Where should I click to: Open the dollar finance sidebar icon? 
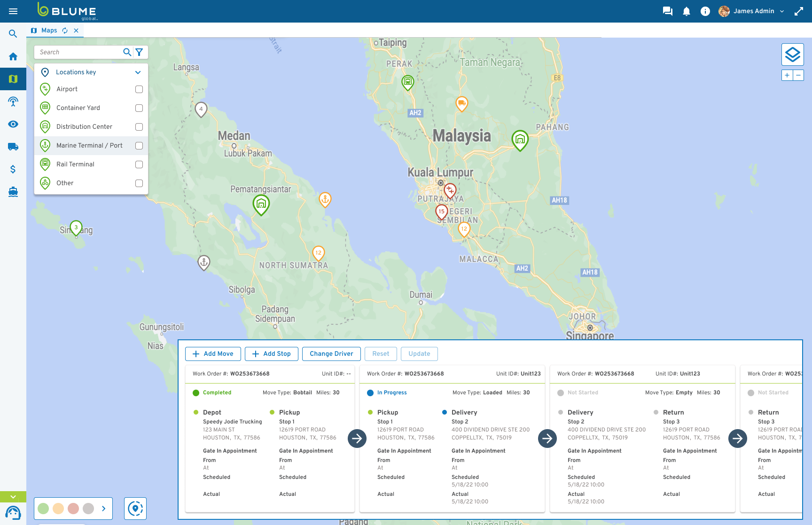pyautogui.click(x=13, y=169)
